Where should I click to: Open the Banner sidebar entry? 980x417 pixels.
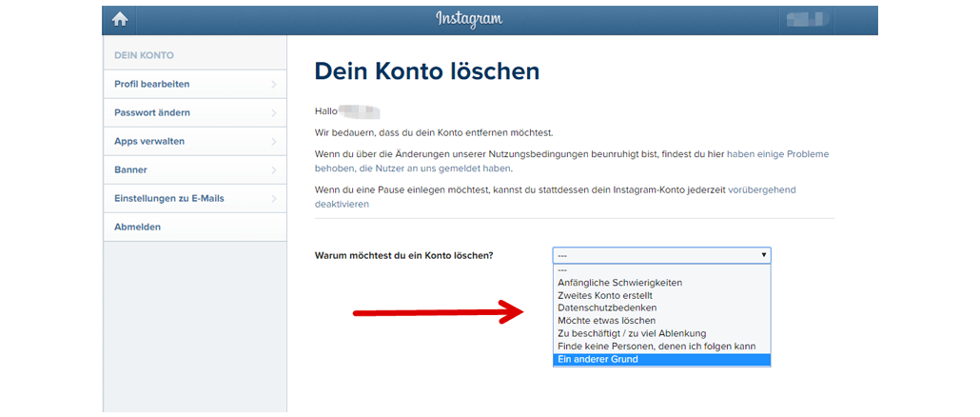click(x=194, y=170)
